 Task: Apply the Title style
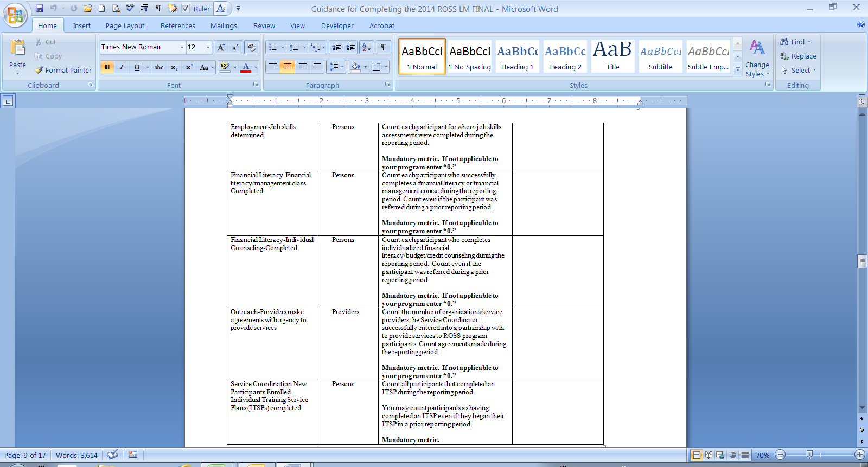click(613, 56)
